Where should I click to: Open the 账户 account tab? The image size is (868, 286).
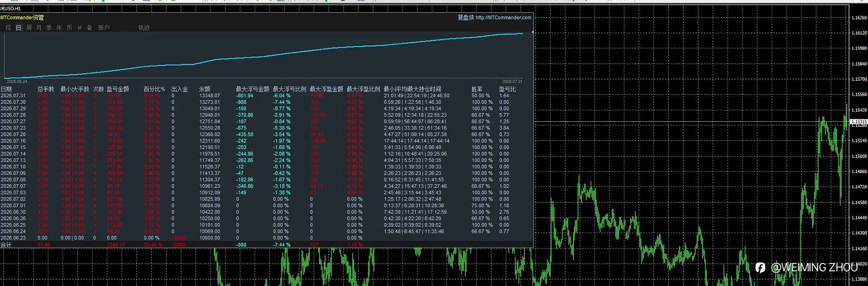[x=104, y=28]
